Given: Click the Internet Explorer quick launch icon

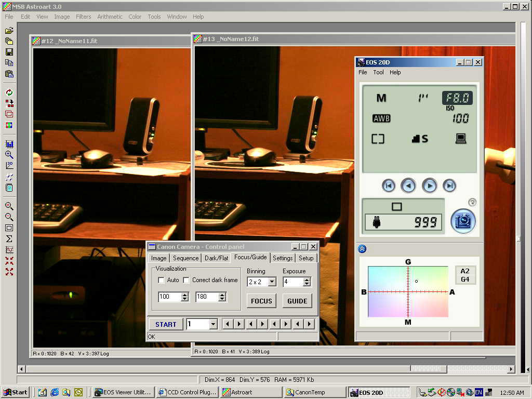Looking at the screenshot, I should [55, 392].
